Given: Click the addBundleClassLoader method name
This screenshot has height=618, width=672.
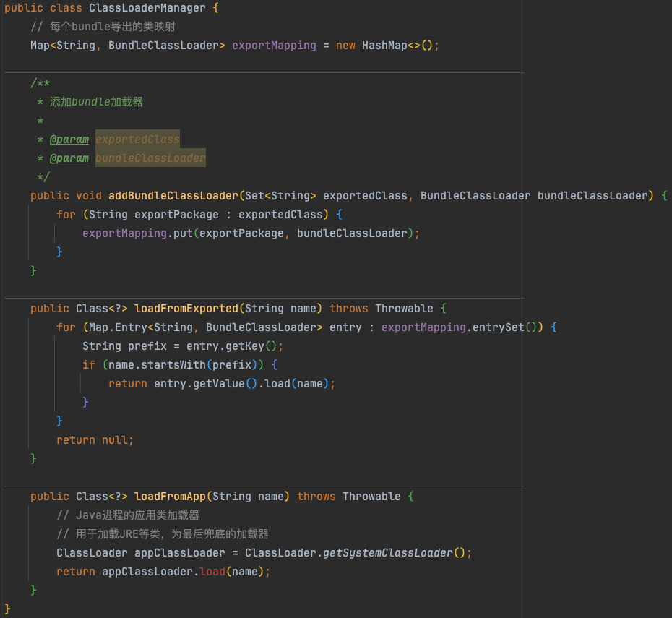Looking at the screenshot, I should pos(173,196).
